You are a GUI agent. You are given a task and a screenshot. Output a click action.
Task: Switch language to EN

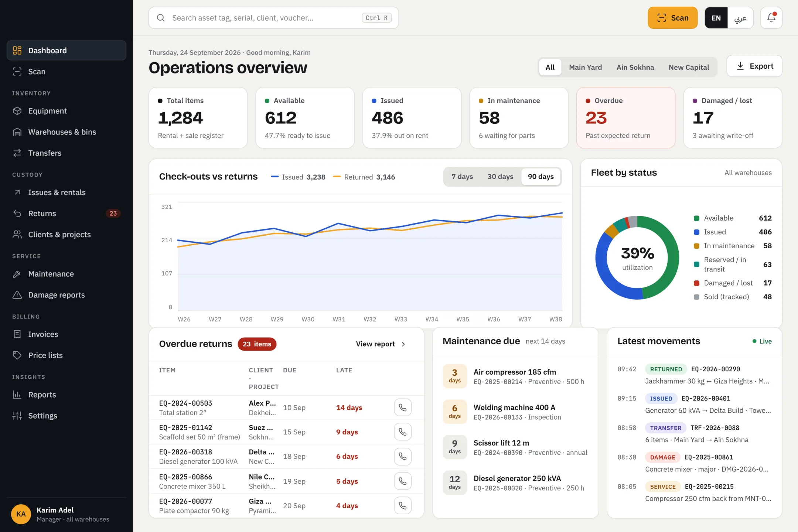click(716, 18)
